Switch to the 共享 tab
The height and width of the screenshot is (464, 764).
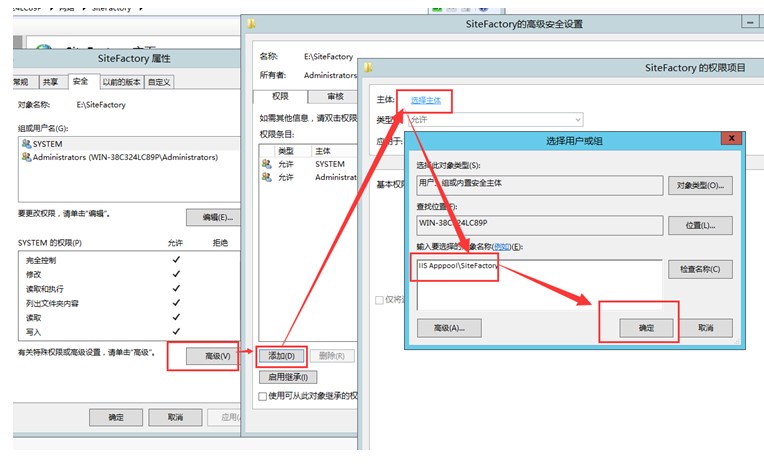[x=50, y=82]
